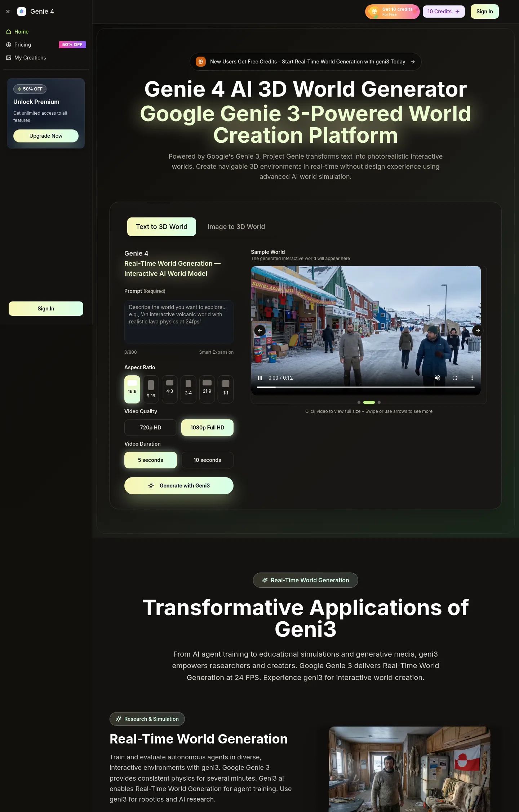Click the gift icon in the credits offer
519x812 pixels.
pos(374,12)
